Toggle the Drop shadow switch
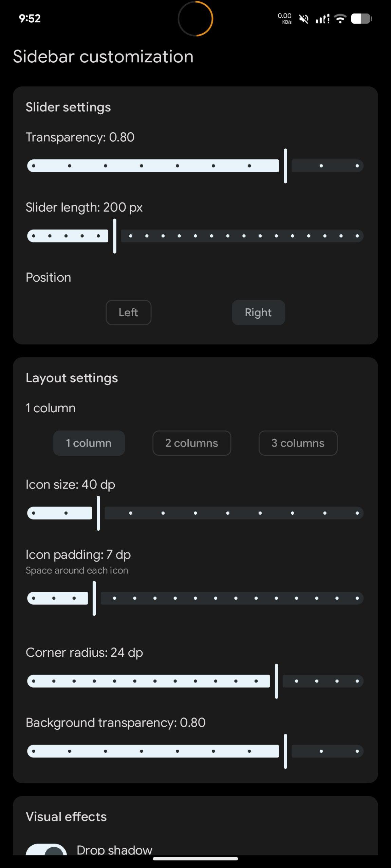This screenshot has width=391, height=868. (x=46, y=850)
